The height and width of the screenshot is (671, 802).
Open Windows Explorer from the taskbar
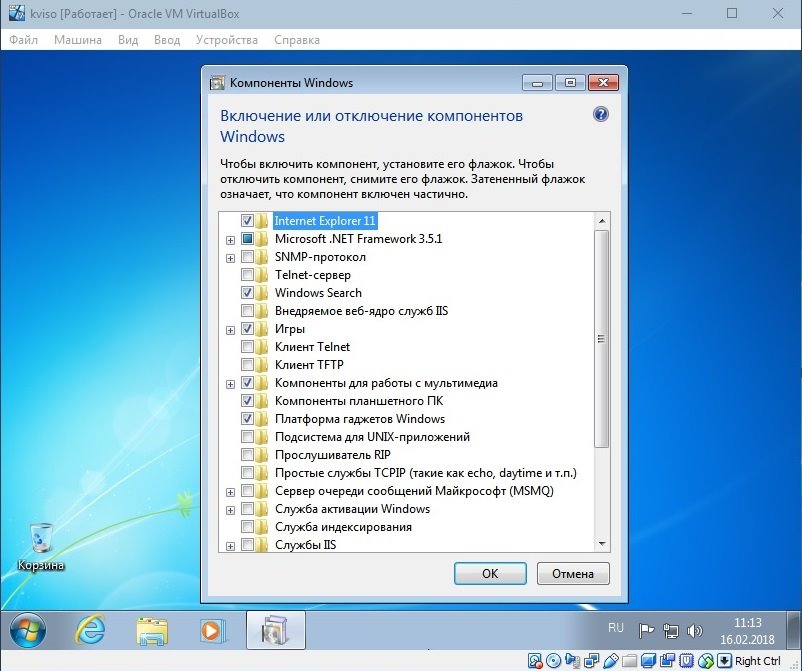[x=152, y=630]
